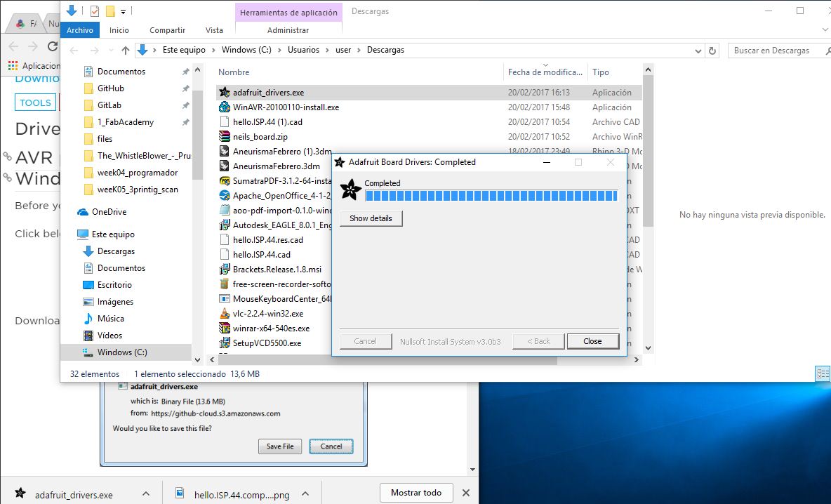The height and width of the screenshot is (504, 831).
Task: Click the Windows (C:) breadcrumb segment
Action: pos(246,50)
